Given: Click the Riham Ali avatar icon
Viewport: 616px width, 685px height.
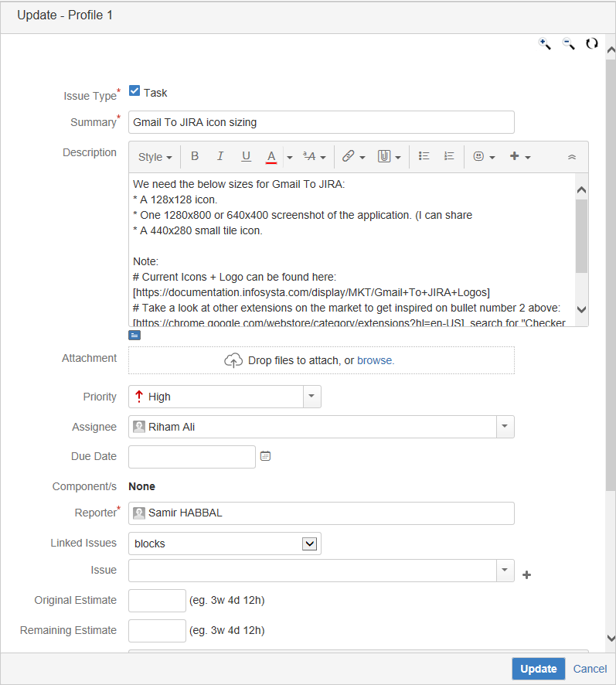Looking at the screenshot, I should 139,427.
